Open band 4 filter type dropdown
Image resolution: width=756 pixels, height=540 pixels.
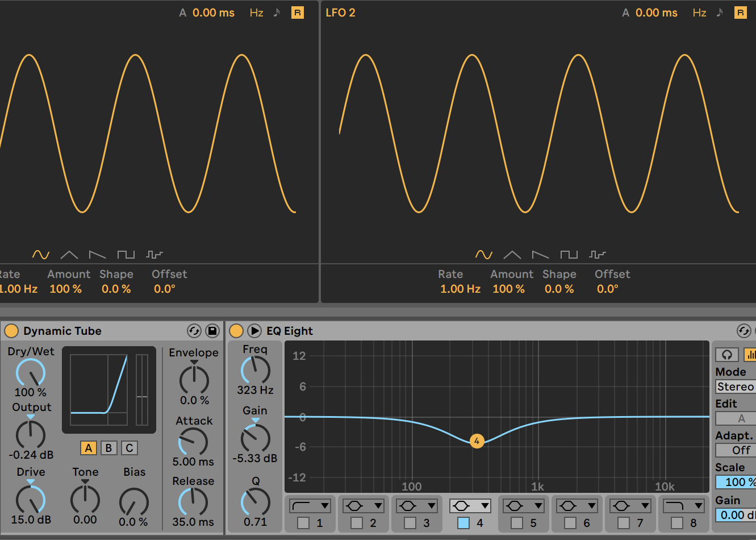(x=469, y=506)
